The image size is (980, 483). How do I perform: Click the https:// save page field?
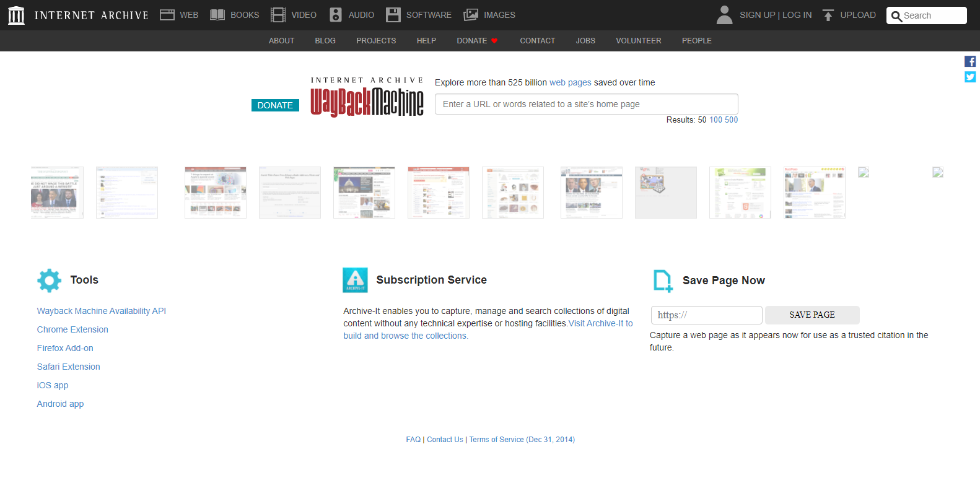[707, 315]
